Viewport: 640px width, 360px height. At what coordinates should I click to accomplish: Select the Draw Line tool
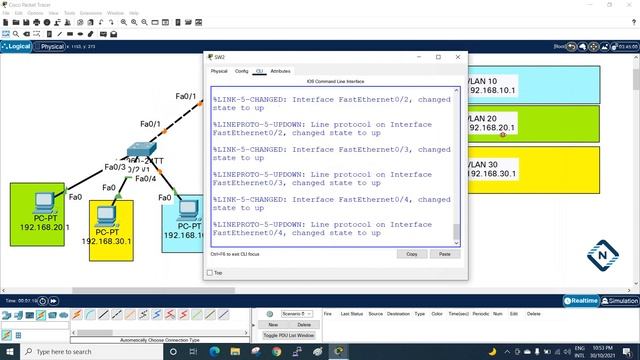point(60,34)
